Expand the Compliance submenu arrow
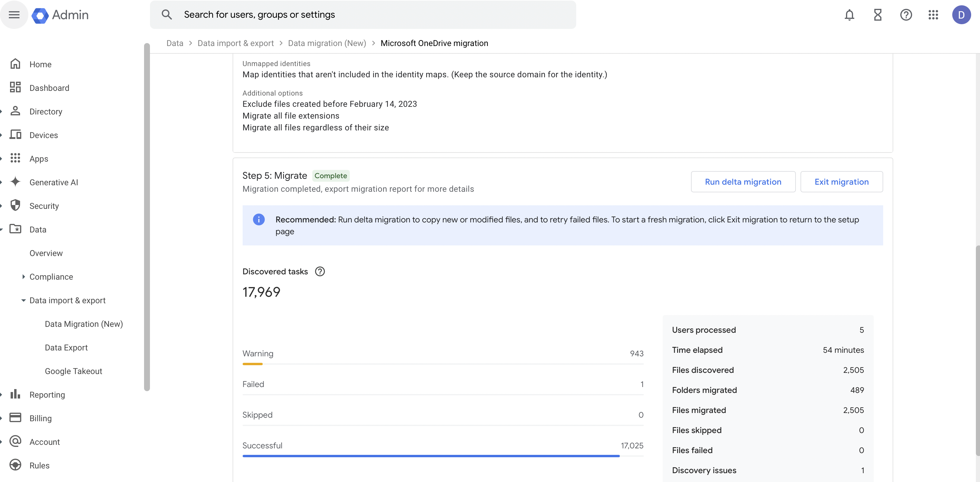Screen dimensions: 980x482 [24, 277]
